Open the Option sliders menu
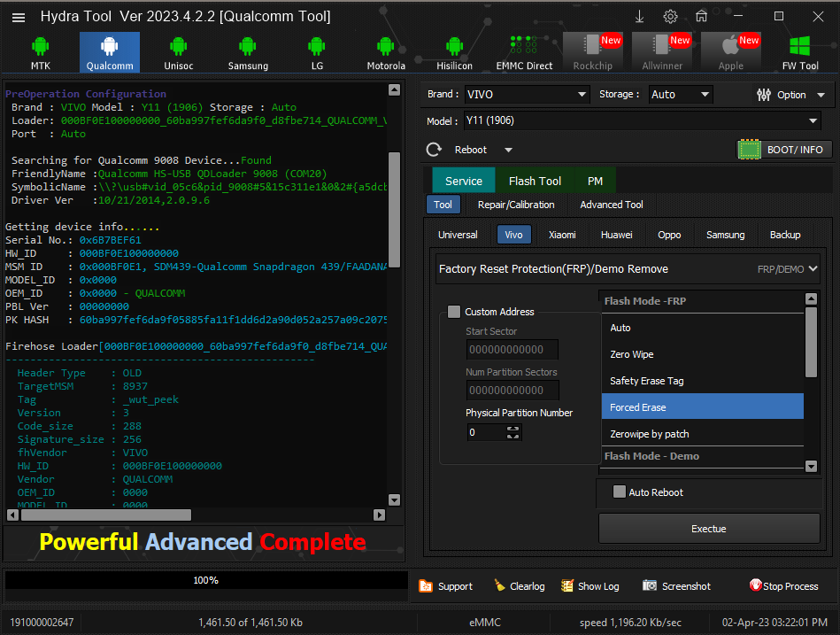The width and height of the screenshot is (840, 635). 790,95
